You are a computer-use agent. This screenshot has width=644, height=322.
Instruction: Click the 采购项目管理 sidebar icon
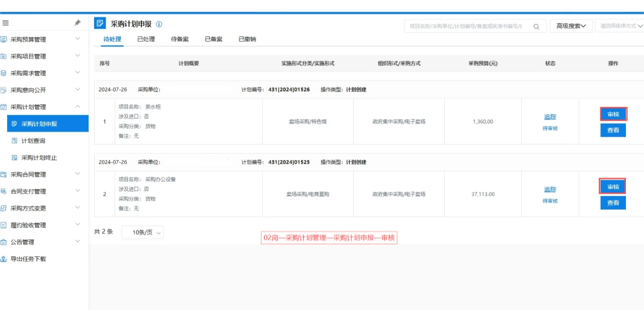4,56
